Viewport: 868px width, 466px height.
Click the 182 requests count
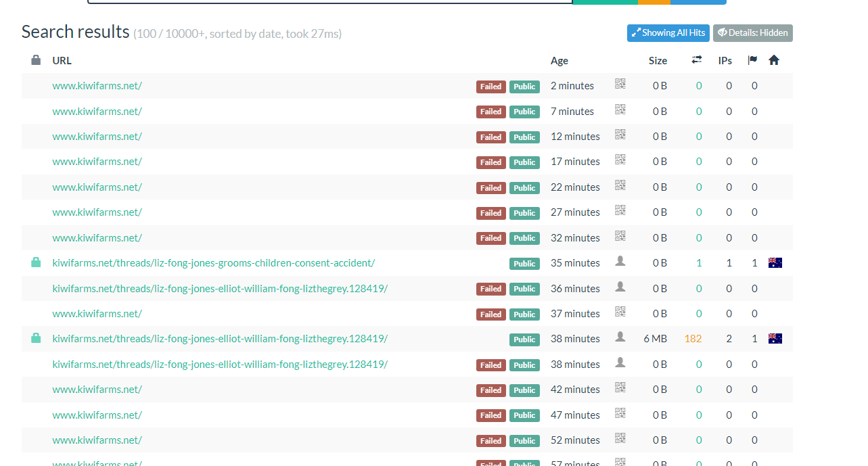click(693, 339)
